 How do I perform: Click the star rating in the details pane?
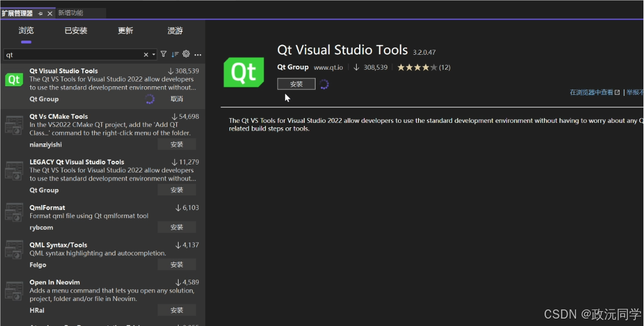(x=417, y=67)
